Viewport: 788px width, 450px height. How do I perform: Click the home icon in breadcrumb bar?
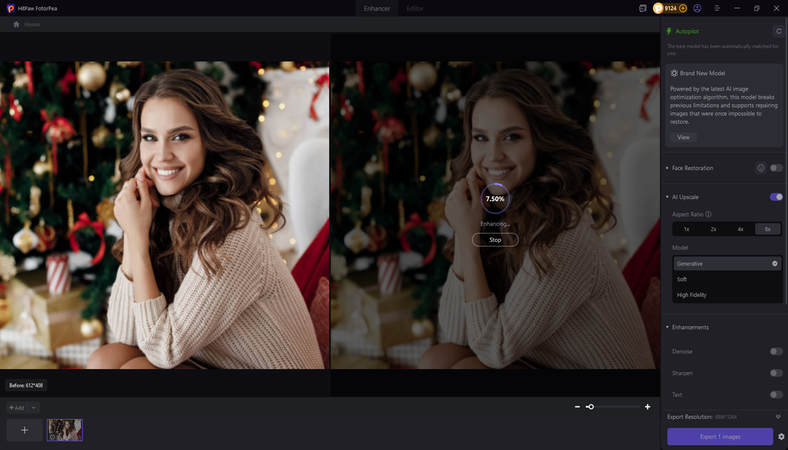(16, 24)
